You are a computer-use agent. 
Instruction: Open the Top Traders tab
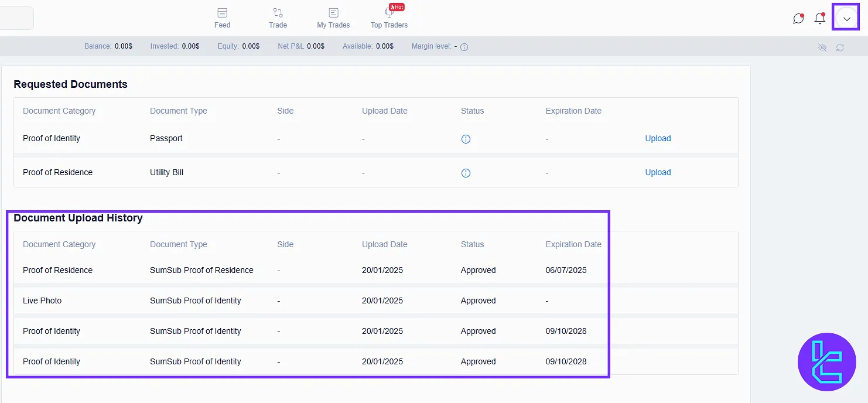click(389, 18)
